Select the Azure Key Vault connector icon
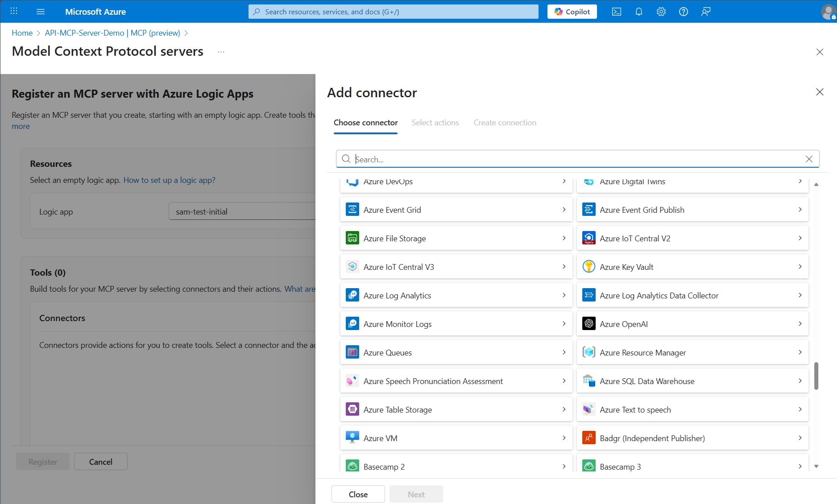This screenshot has width=837, height=504. pos(589,266)
